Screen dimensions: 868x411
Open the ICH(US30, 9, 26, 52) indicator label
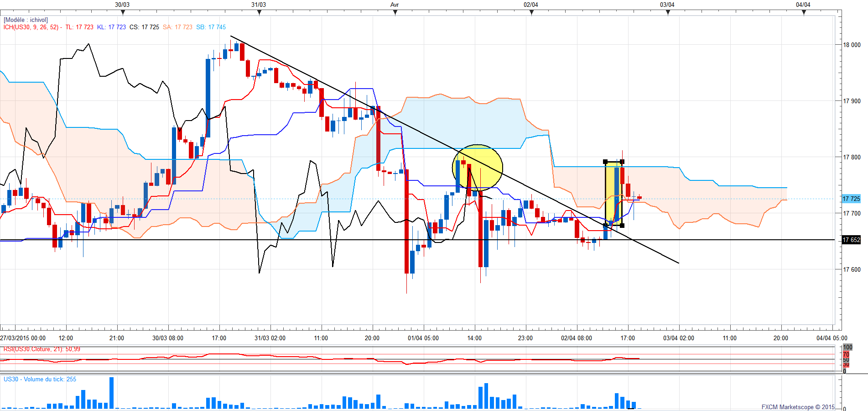pyautogui.click(x=31, y=27)
